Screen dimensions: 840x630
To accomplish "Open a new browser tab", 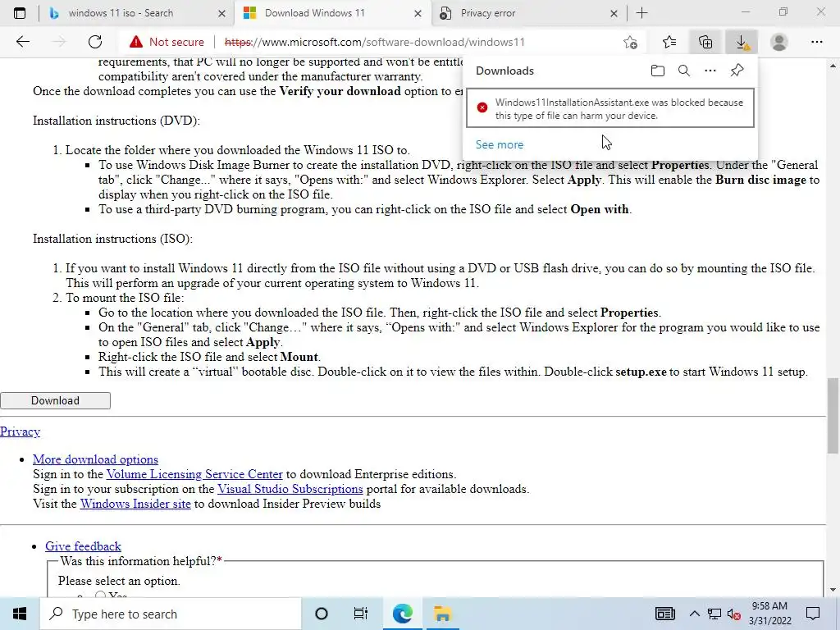I will pos(641,13).
